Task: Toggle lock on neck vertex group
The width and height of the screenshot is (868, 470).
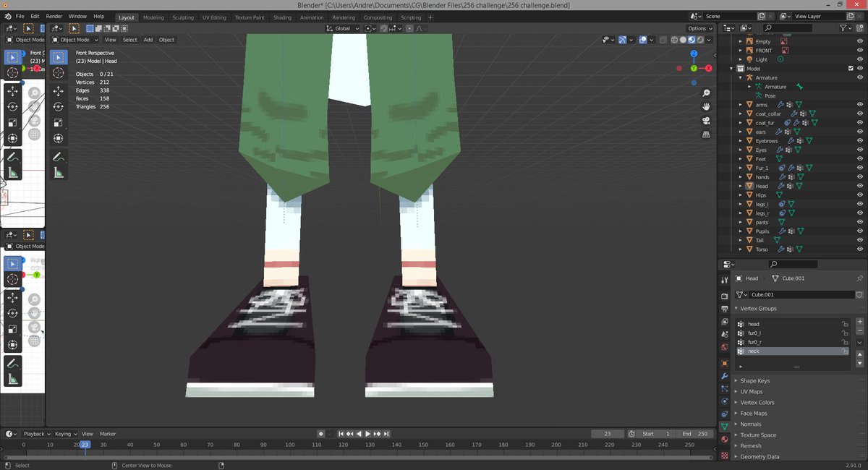Action: coord(844,351)
